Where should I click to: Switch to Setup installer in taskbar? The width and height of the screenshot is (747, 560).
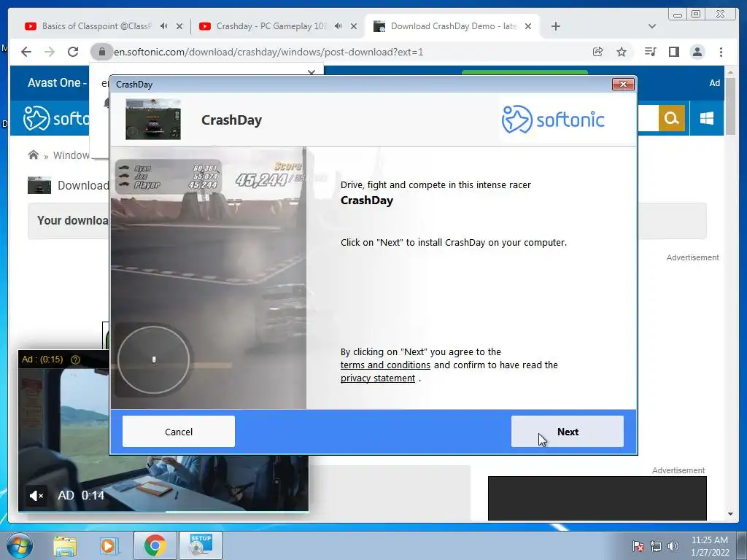(x=201, y=545)
